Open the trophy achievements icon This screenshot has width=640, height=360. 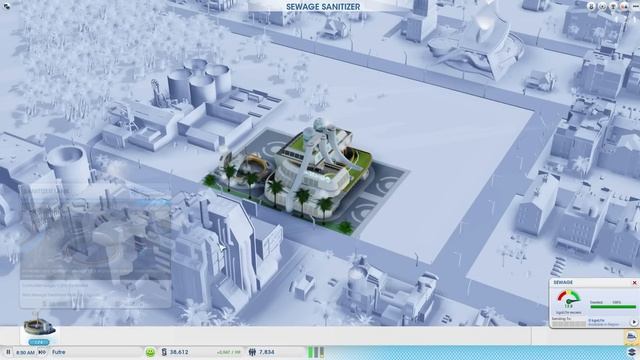tap(613, 6)
